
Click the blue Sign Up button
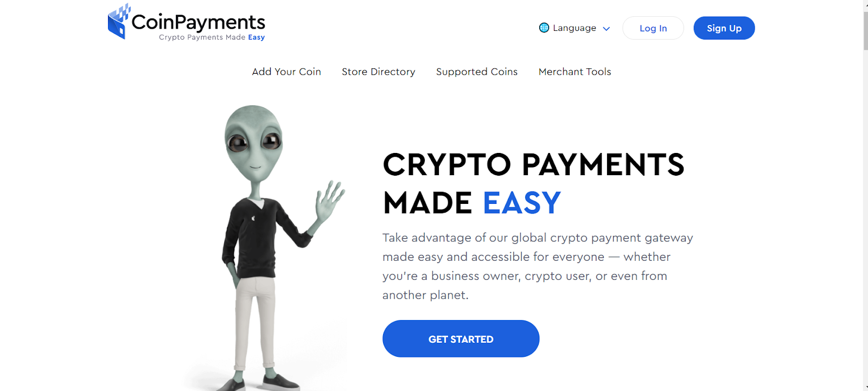coord(724,28)
